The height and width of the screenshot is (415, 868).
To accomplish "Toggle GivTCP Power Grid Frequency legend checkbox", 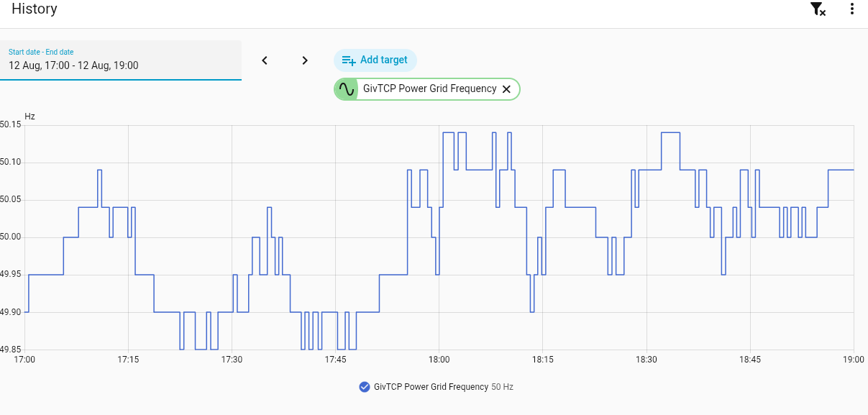I will [x=365, y=387].
